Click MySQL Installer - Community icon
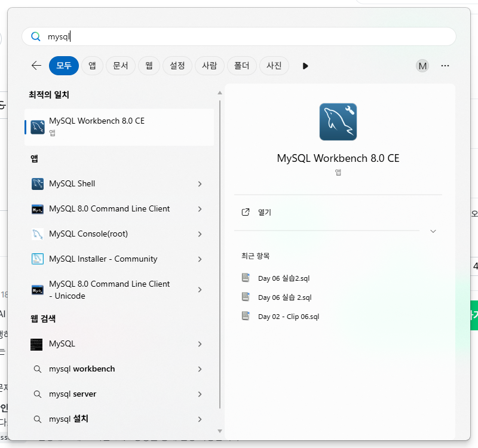 point(38,259)
